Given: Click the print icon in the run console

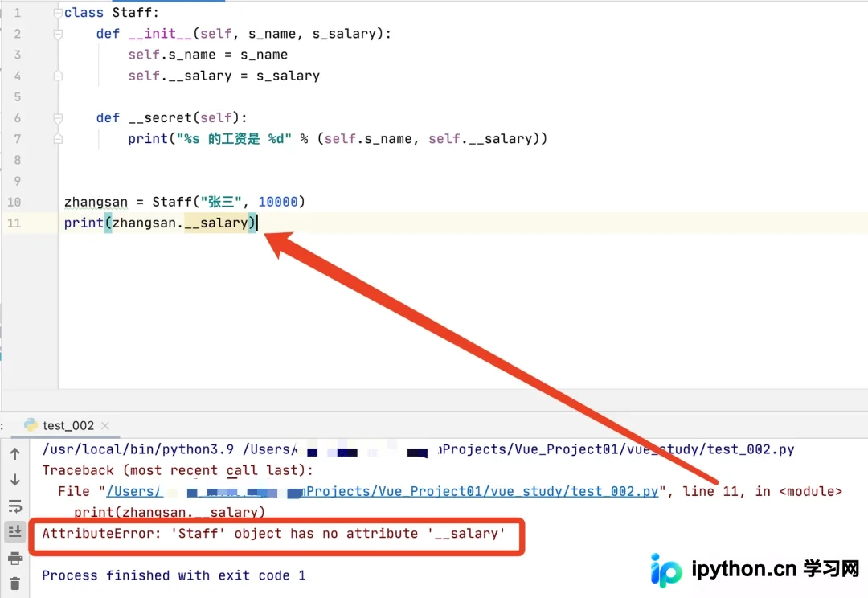Looking at the screenshot, I should [15, 558].
